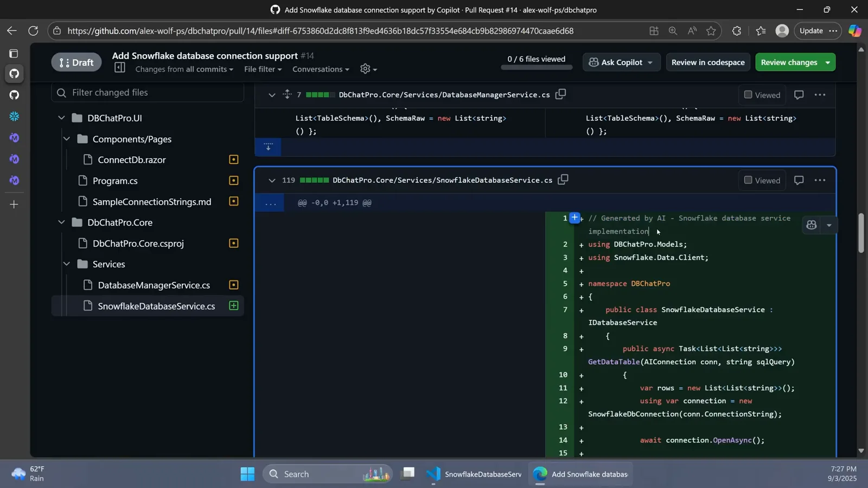Select DatabaseManagerService.cs in the file tree
The height and width of the screenshot is (488, 868).
pyautogui.click(x=154, y=285)
